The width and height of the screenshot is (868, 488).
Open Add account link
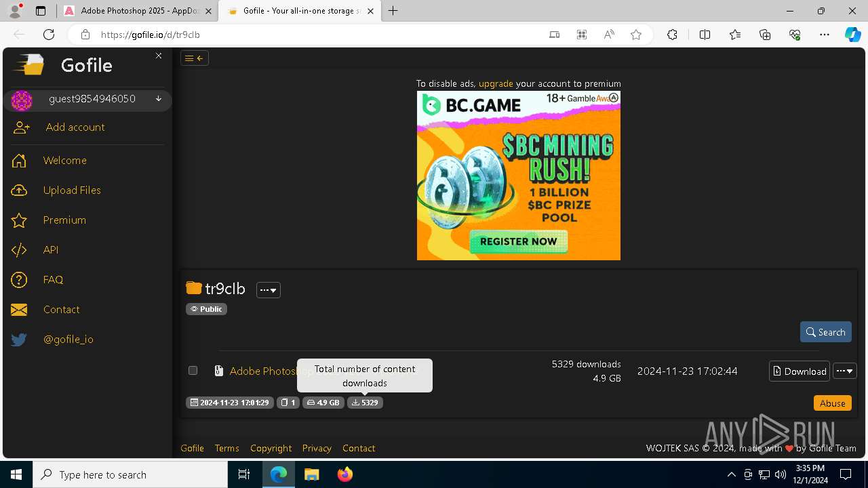coord(75,127)
